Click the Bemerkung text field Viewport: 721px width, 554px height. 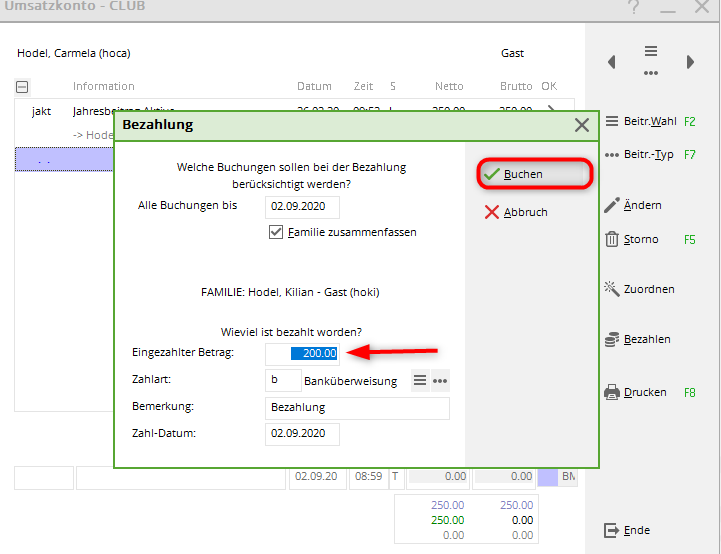[357, 408]
